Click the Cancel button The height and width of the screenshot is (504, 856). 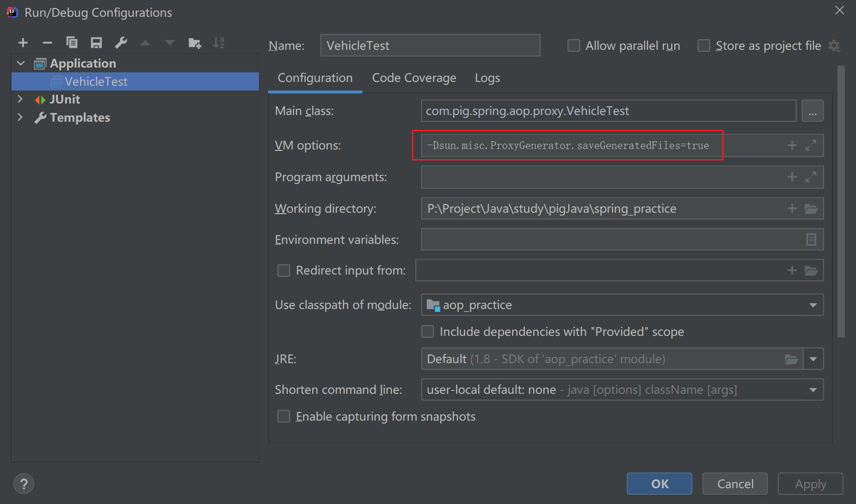[735, 484]
